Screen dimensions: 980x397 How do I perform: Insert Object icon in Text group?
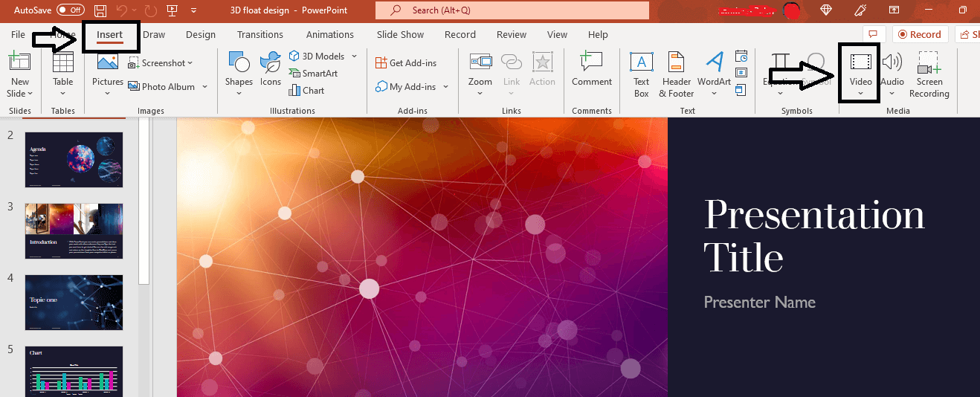(741, 90)
